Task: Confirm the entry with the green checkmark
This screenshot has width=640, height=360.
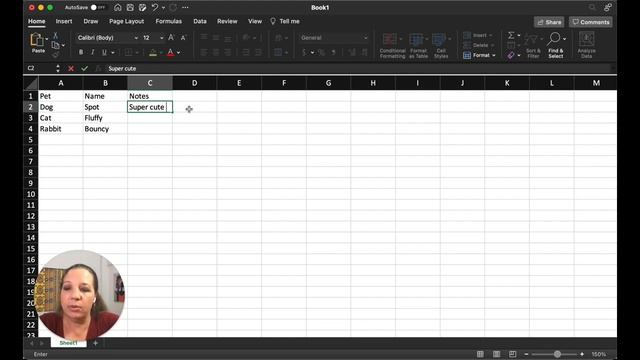Action: click(84, 69)
